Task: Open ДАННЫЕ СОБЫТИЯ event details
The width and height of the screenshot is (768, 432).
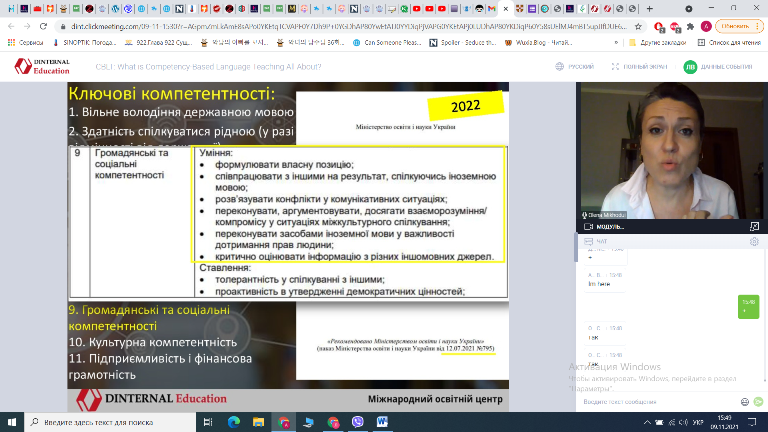Action: pyautogui.click(x=726, y=67)
